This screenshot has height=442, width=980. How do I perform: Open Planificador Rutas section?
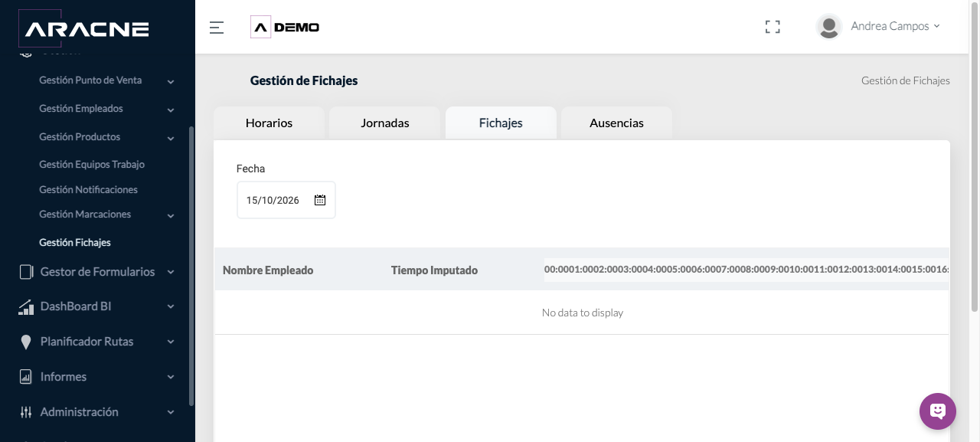pos(87,342)
